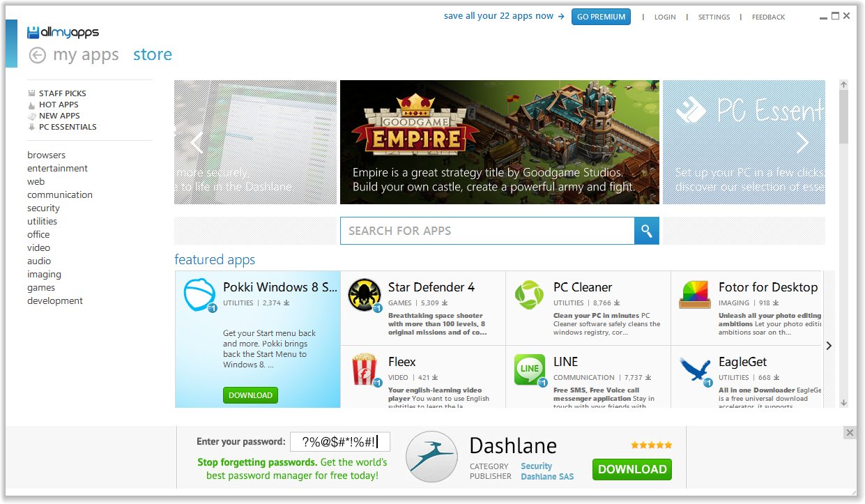Show previous banner with left arrow
Viewport: 865px width, 504px height.
[x=197, y=142]
